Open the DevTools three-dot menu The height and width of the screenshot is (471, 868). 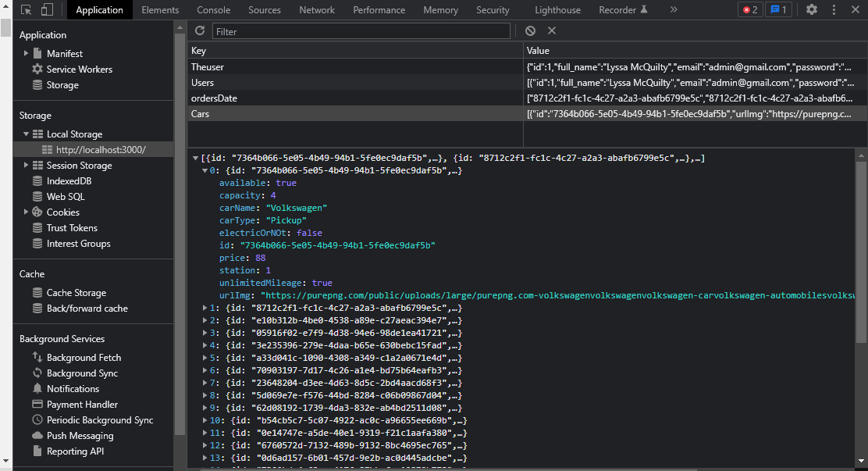coord(834,9)
